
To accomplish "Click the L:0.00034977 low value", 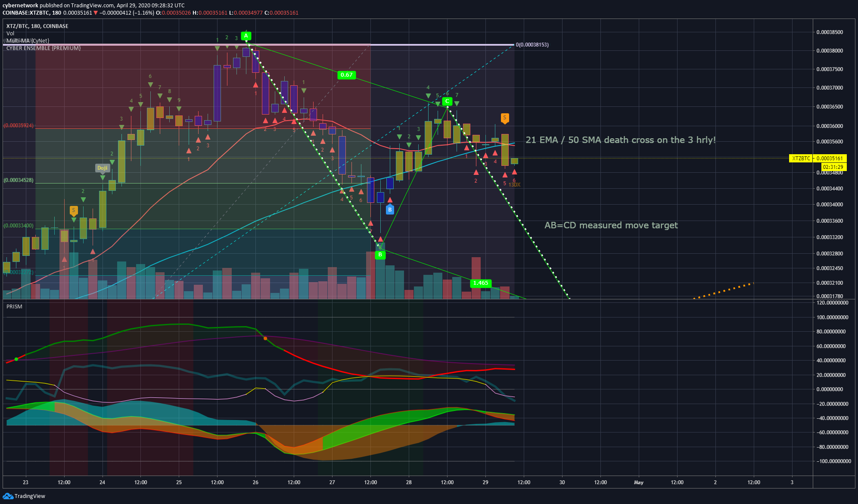I will coord(246,13).
